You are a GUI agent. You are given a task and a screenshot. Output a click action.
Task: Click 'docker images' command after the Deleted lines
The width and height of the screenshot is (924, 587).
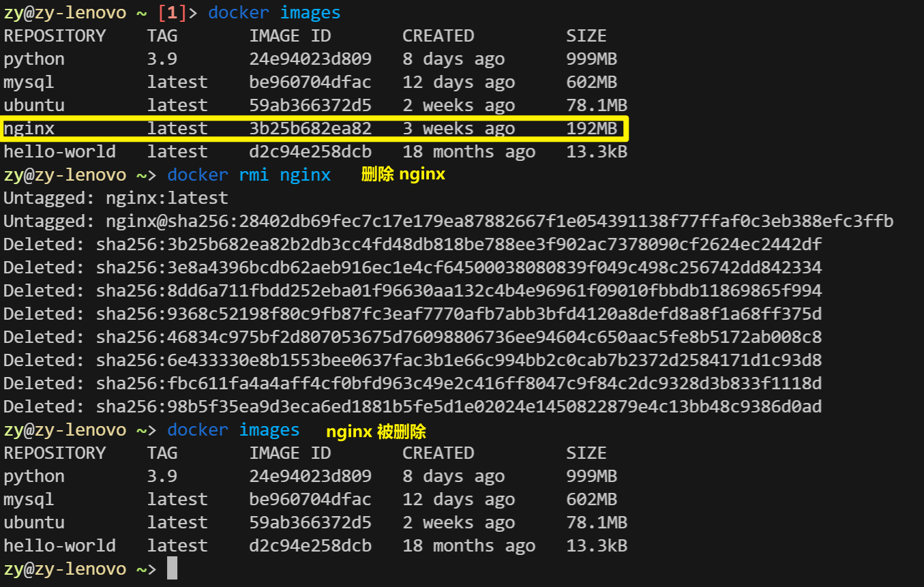click(233, 430)
